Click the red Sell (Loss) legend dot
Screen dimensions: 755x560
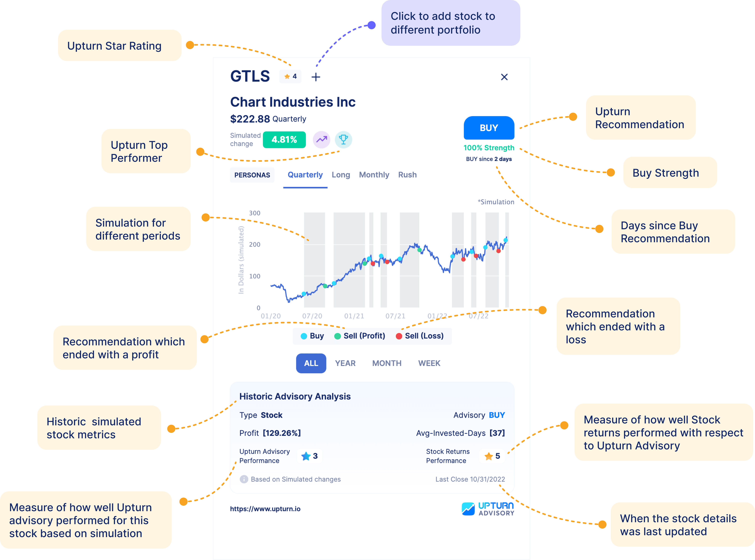399,336
